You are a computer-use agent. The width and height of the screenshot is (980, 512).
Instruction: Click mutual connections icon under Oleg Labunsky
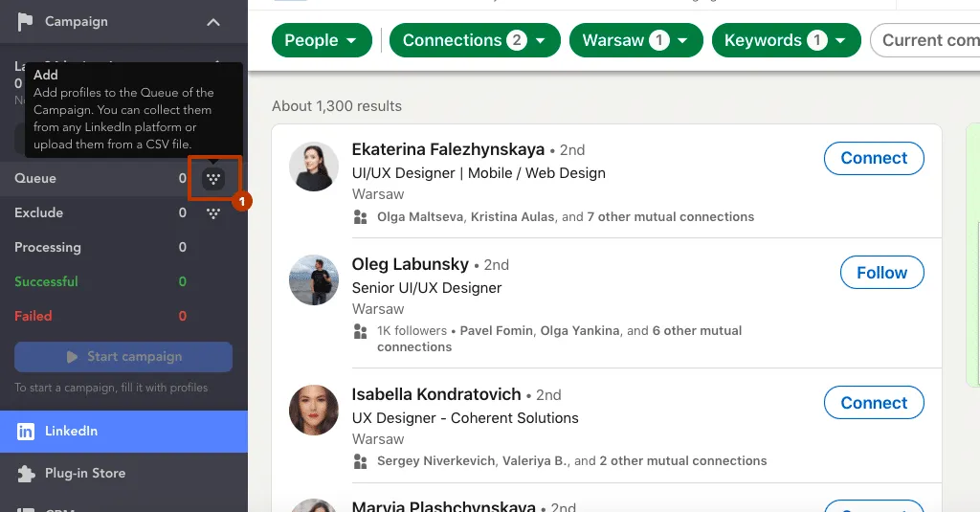[x=361, y=331]
